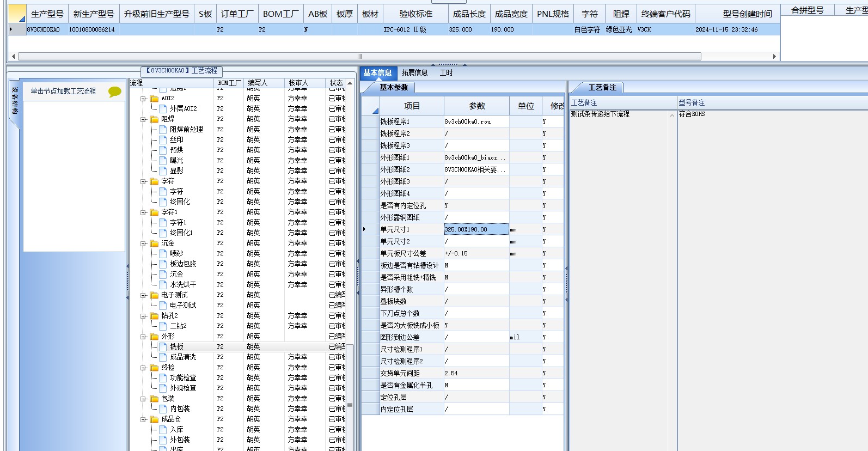This screenshot has height=451, width=868.
Task: Collapse the 终检 tree node
Action: (x=143, y=368)
